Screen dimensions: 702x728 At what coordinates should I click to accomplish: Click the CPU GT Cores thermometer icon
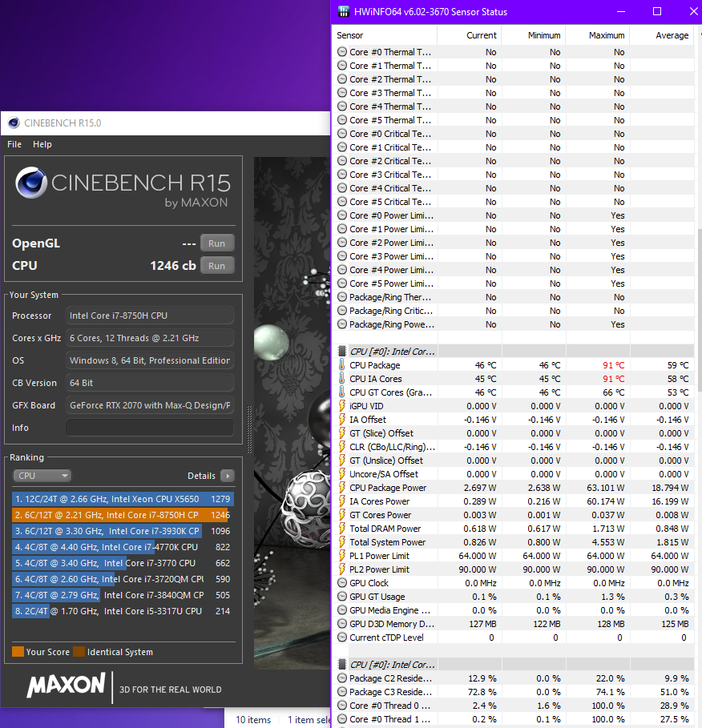point(342,392)
